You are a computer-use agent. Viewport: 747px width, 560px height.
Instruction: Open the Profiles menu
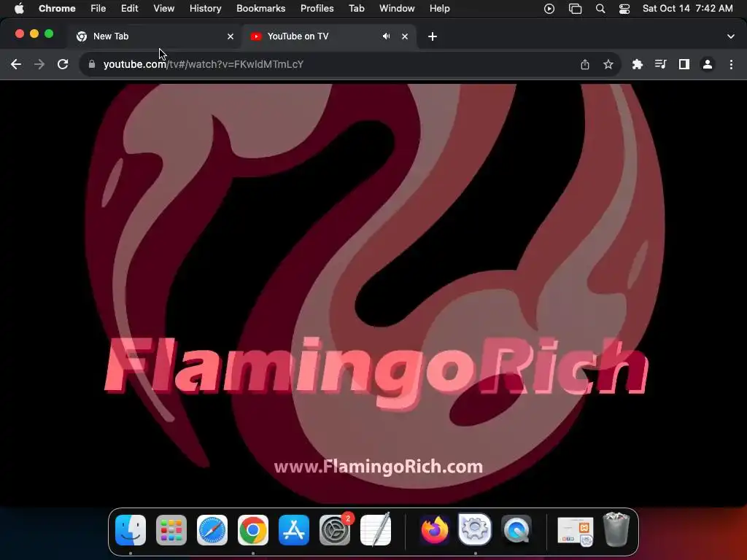pos(317,9)
